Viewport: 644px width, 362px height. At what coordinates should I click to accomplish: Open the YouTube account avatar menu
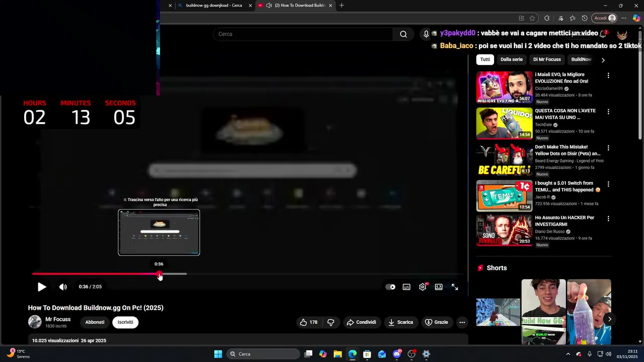pos(622,34)
